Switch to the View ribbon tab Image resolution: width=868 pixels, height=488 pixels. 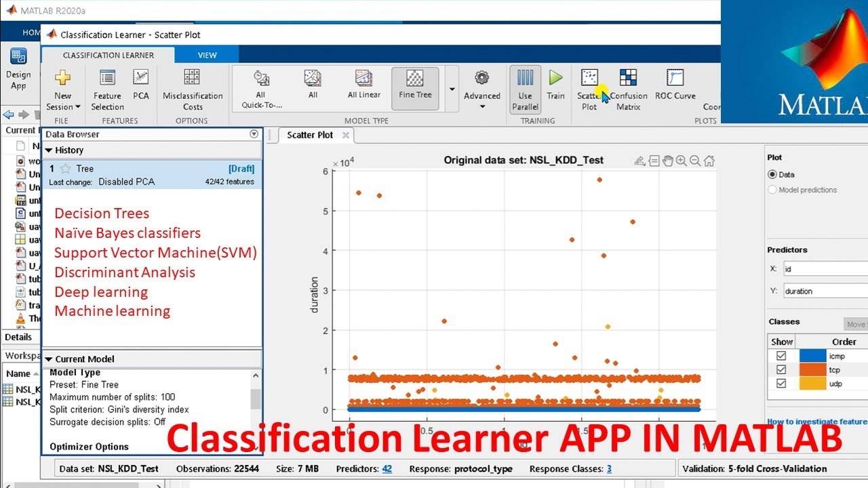pyautogui.click(x=208, y=55)
